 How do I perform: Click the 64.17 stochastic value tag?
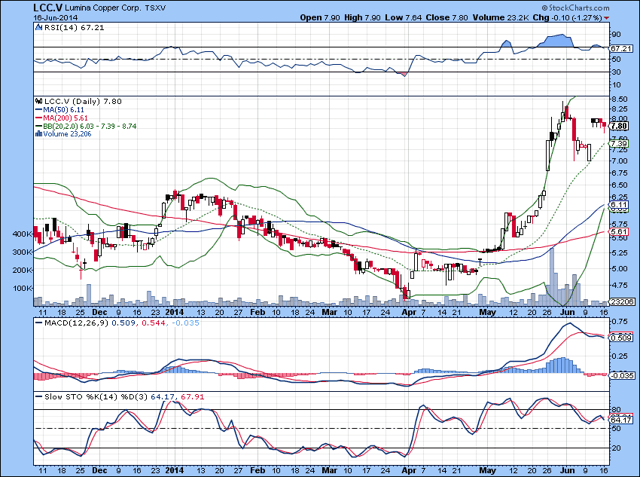point(621,419)
